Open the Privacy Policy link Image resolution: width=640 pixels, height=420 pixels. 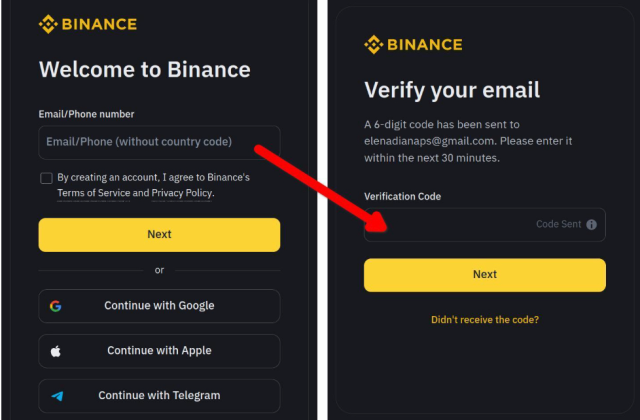pos(182,193)
